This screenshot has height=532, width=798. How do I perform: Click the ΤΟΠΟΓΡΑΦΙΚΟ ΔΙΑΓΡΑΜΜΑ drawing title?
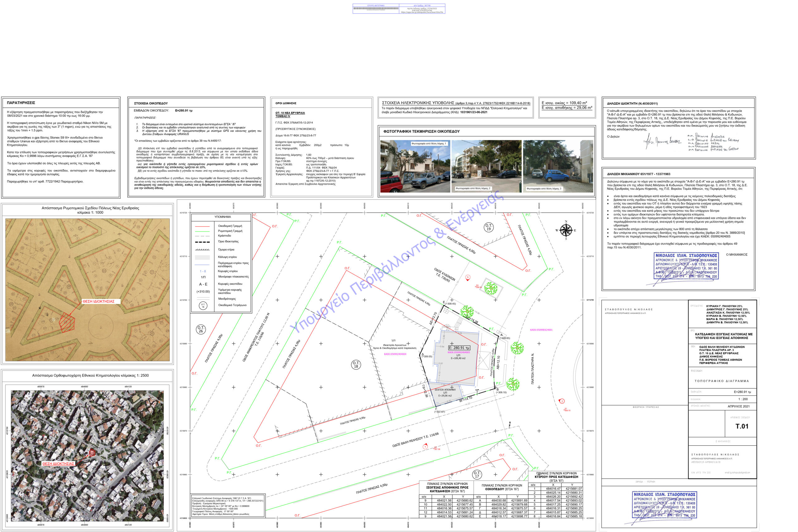click(722, 381)
